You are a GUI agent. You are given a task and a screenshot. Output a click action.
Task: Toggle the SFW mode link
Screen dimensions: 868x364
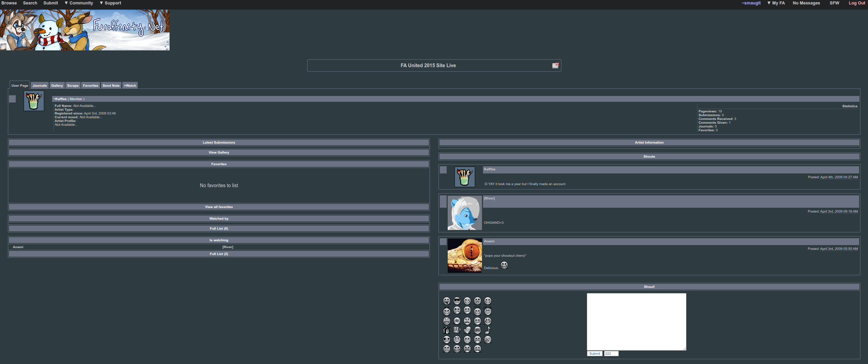[x=834, y=3]
